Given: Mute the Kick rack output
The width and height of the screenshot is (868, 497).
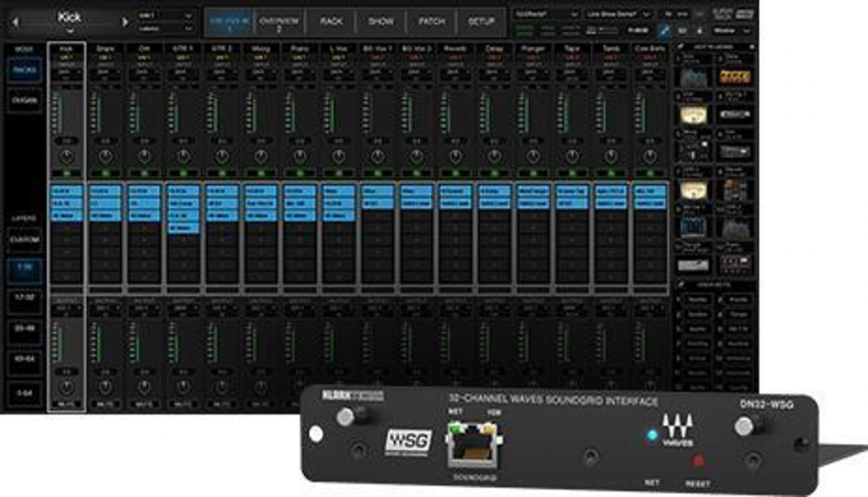Looking at the screenshot, I should coord(67,404).
